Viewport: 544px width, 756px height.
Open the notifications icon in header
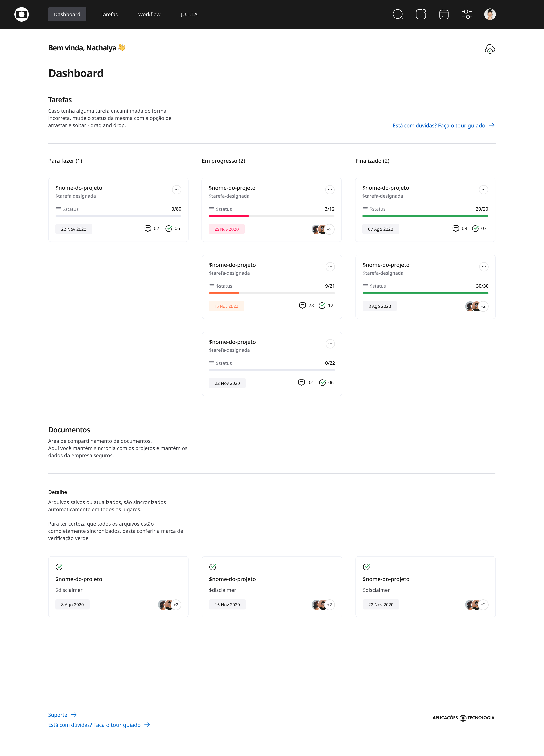pos(421,14)
